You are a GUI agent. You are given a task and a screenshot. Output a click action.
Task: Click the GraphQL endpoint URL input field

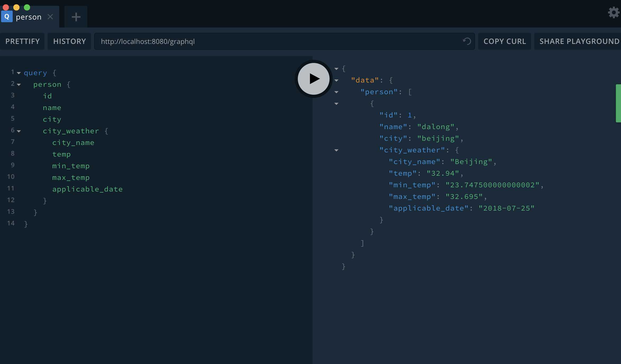[x=284, y=41]
